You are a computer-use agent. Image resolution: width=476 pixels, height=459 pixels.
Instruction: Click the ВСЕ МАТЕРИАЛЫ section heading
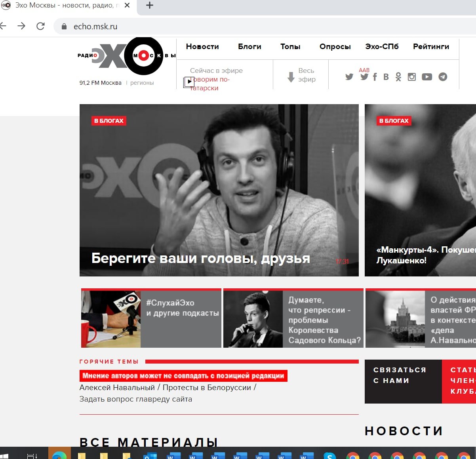149,442
